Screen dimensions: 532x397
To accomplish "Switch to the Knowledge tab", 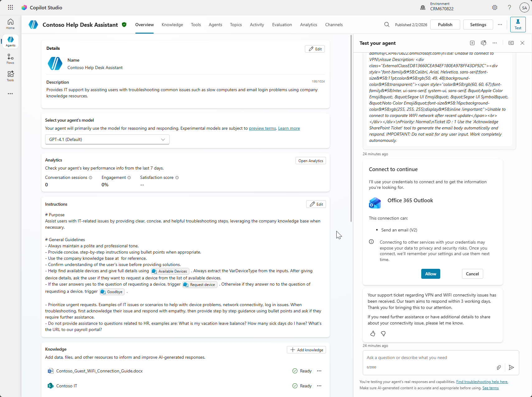I will (172, 25).
